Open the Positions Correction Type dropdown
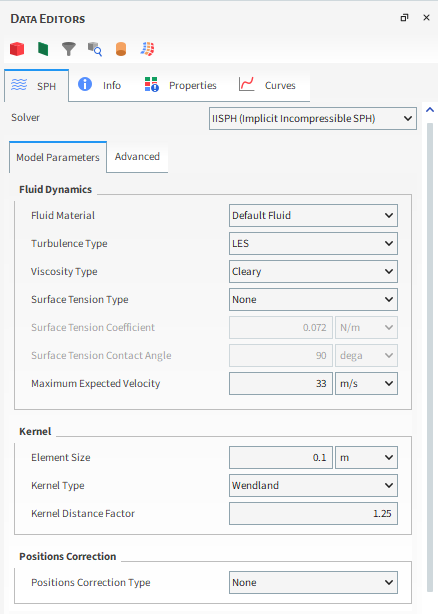 pyautogui.click(x=313, y=583)
